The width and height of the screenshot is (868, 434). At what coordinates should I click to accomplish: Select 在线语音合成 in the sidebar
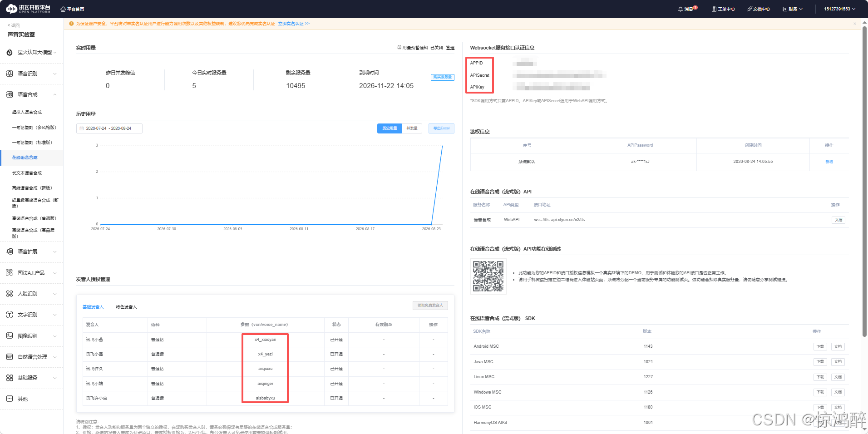[x=25, y=158]
